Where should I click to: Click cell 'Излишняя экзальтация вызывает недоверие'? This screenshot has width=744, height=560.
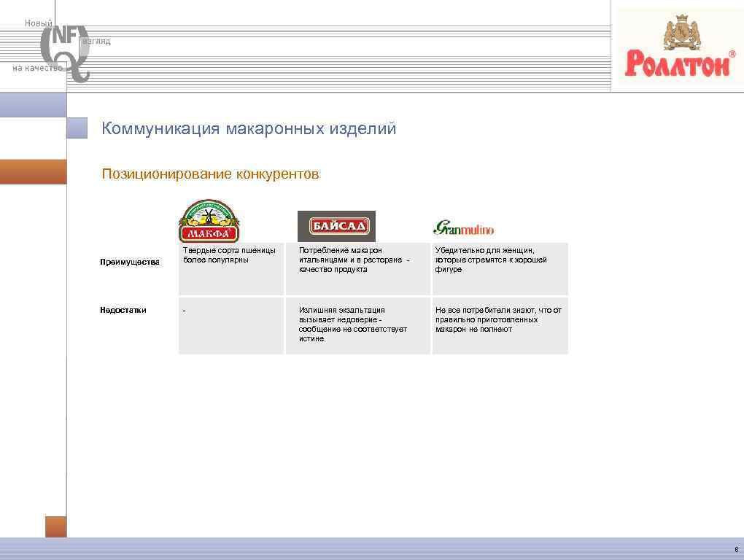pyautogui.click(x=357, y=326)
